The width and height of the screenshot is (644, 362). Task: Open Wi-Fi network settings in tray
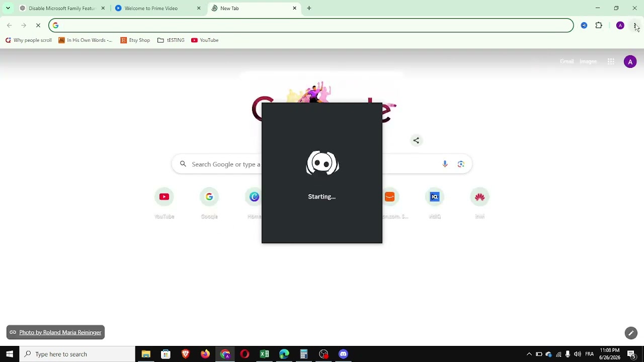pyautogui.click(x=558, y=354)
